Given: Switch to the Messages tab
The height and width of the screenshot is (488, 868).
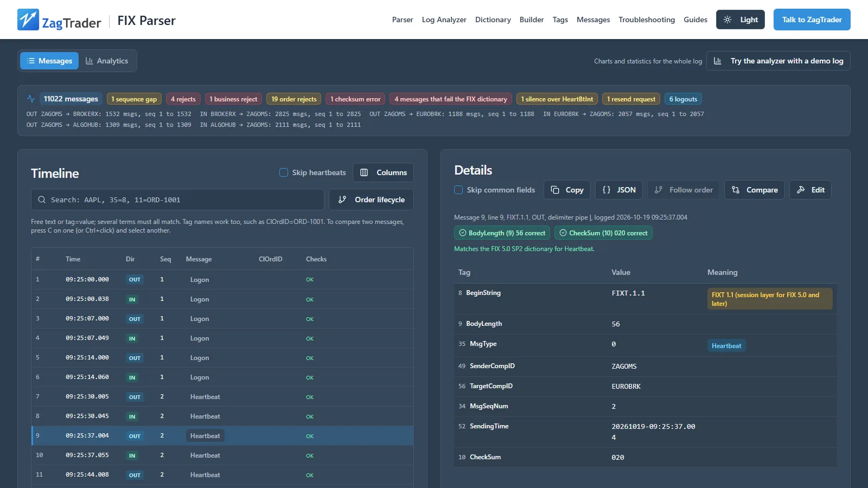Looking at the screenshot, I should (x=49, y=61).
